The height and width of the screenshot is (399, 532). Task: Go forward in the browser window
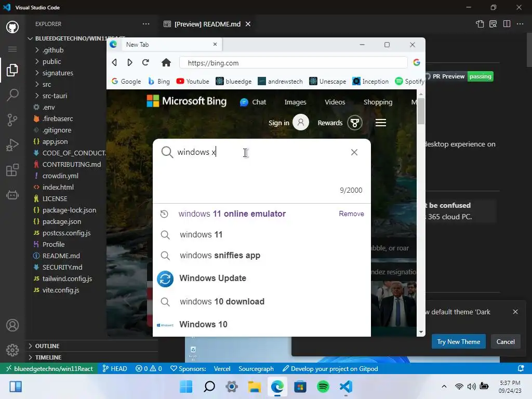coord(129,62)
